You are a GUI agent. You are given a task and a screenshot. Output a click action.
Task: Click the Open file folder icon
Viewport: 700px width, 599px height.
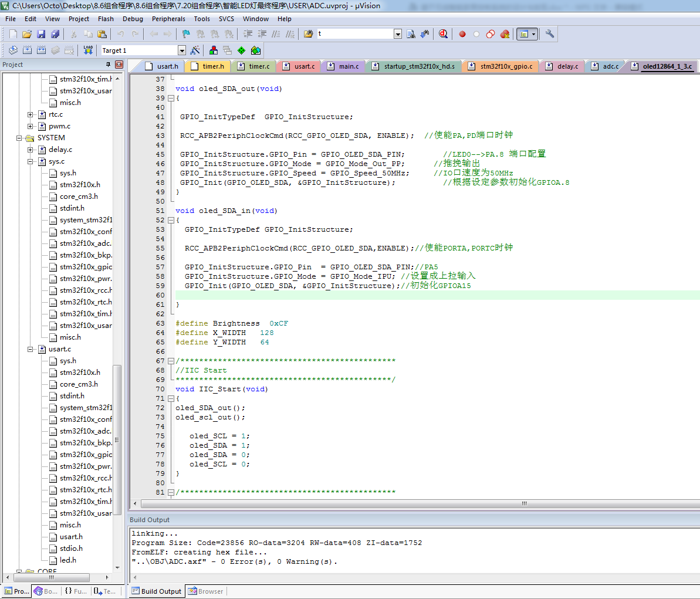pos(27,34)
